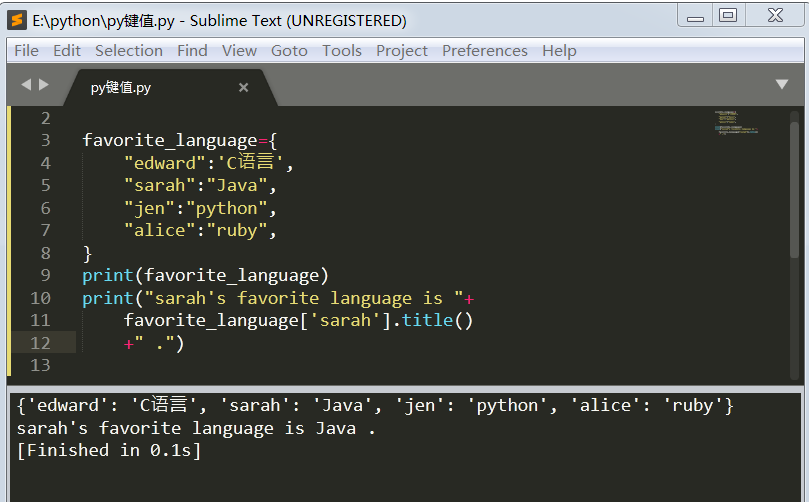Open the tab list dropdown arrow
809x502 pixels.
point(782,84)
